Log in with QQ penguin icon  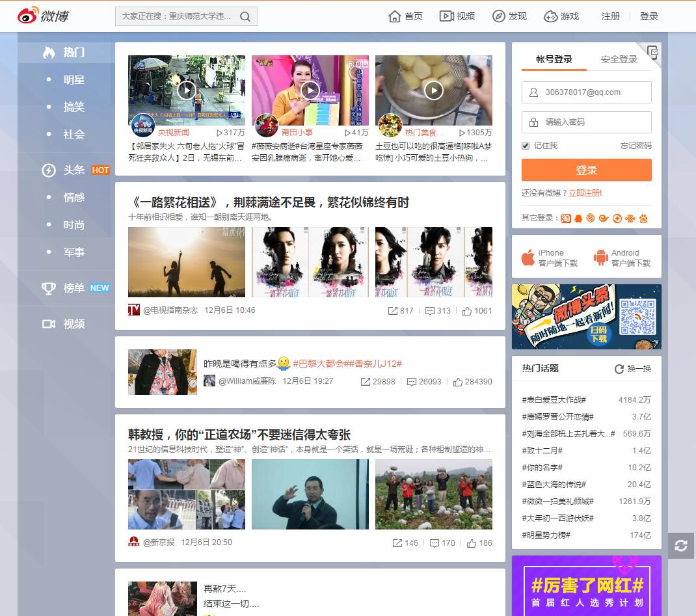coord(578,218)
